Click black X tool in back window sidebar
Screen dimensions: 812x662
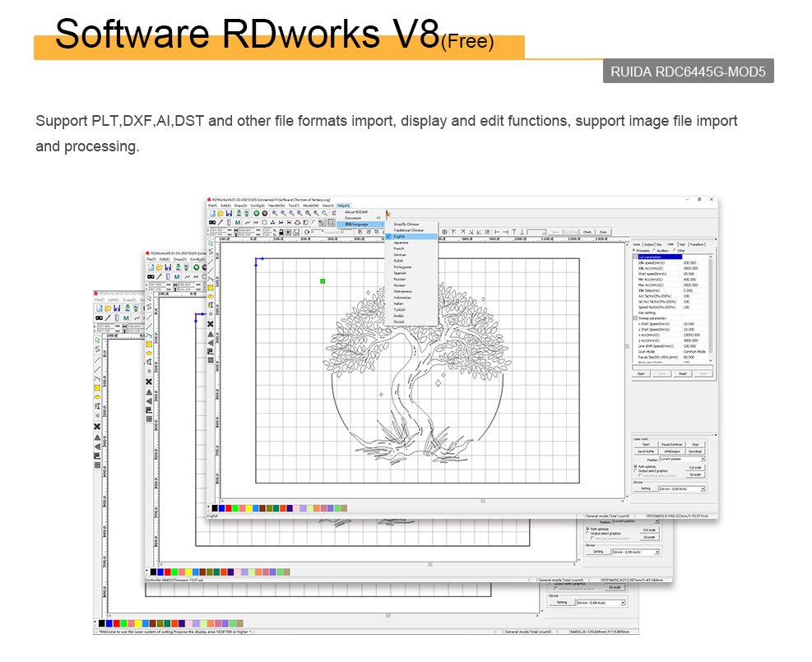[x=97, y=427]
